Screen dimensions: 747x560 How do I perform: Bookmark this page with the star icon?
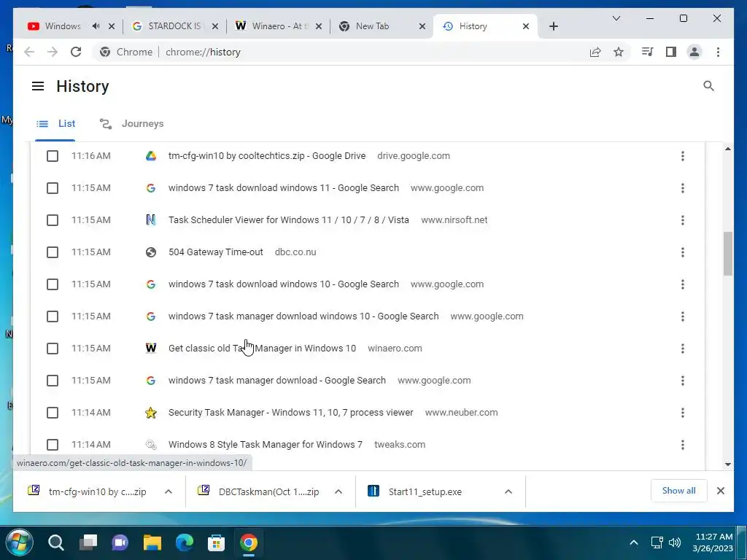tap(619, 52)
